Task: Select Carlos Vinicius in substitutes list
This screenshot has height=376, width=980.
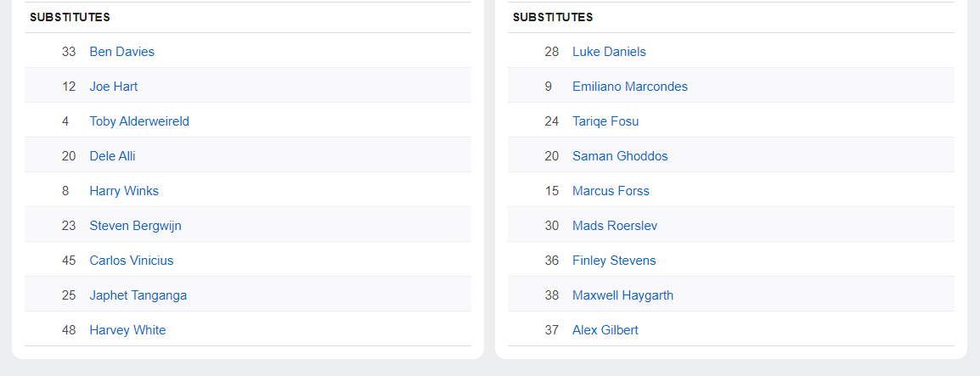Action: [131, 261]
